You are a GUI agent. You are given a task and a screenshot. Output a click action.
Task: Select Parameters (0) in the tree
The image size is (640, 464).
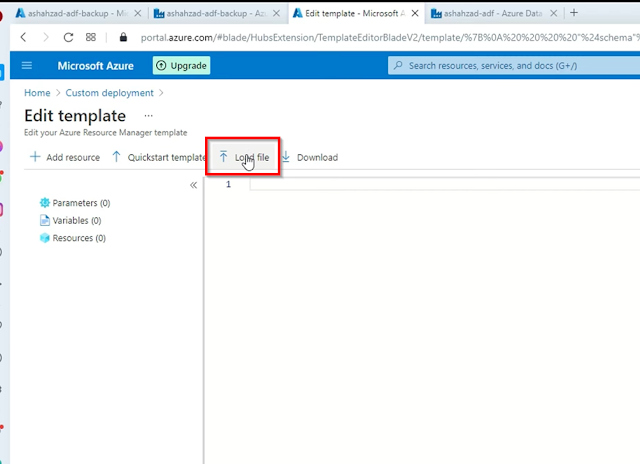pos(75,203)
